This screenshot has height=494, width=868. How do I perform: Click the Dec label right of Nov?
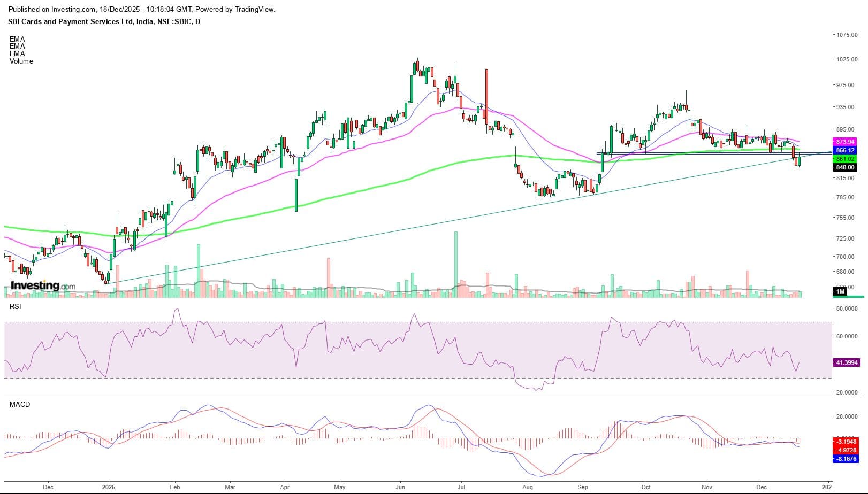pyautogui.click(x=762, y=487)
